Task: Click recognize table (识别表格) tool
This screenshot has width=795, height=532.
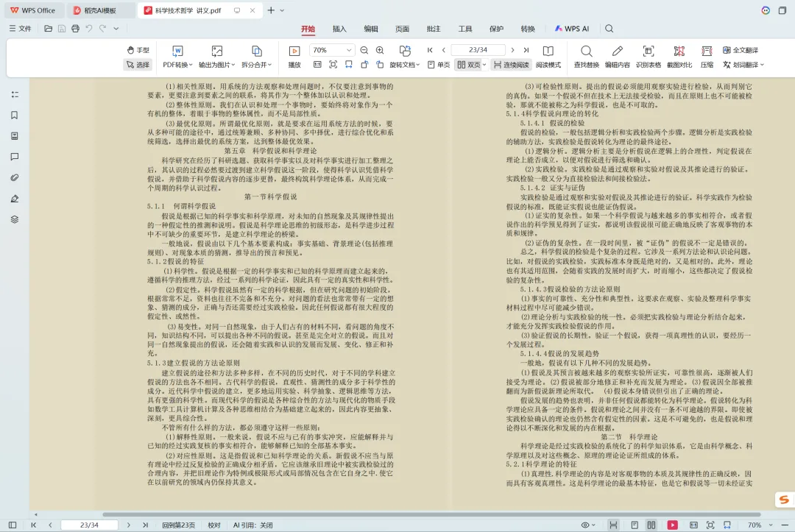Action: tap(649, 57)
